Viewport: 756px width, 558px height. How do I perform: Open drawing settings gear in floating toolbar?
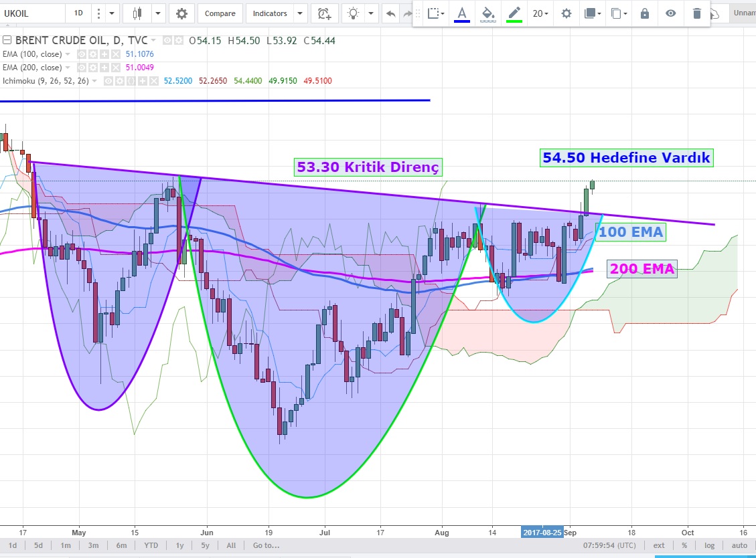[566, 13]
